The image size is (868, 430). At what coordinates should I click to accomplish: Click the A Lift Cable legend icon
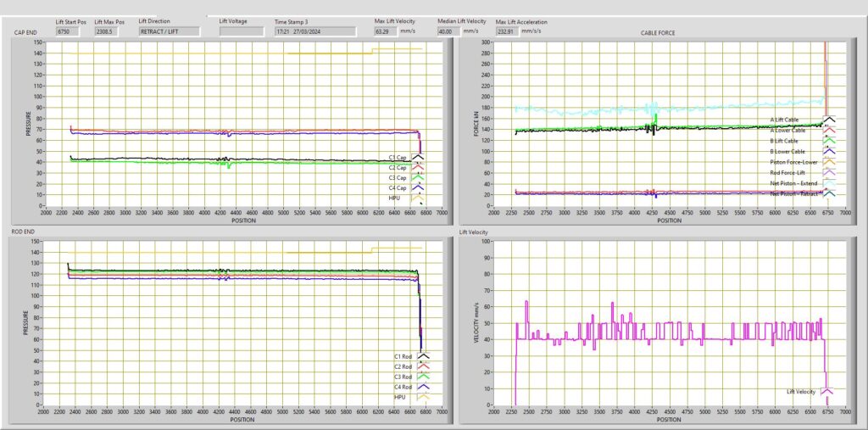(828, 120)
